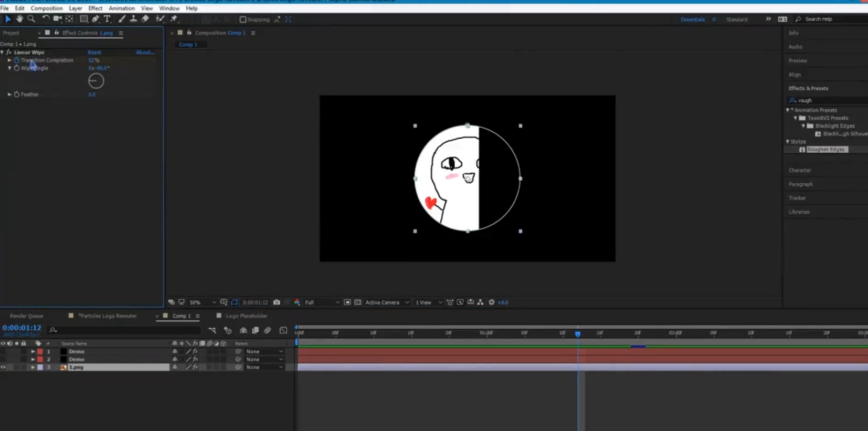Select the Pen tool

[96, 19]
